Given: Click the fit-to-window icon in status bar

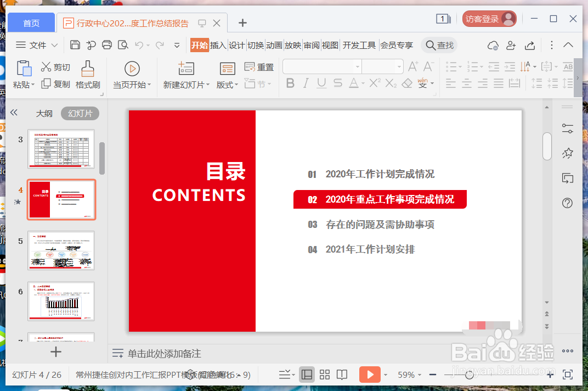Looking at the screenshot, I should (x=568, y=375).
